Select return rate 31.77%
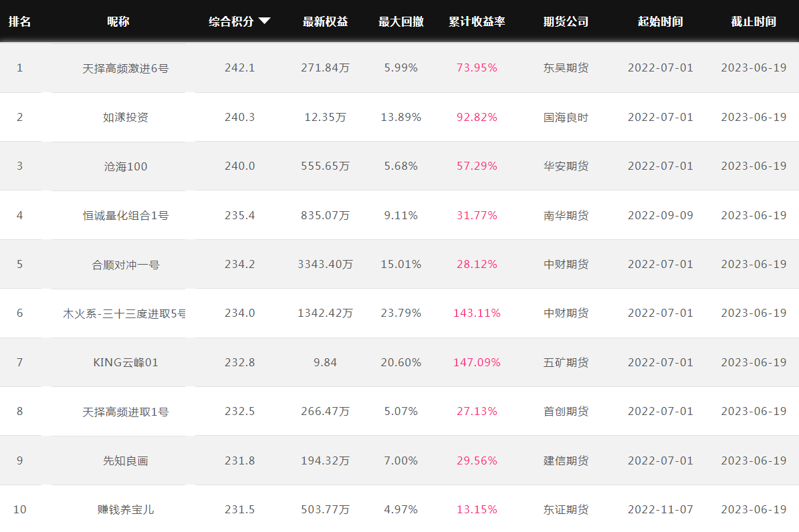This screenshot has height=532, width=799. 477,216
